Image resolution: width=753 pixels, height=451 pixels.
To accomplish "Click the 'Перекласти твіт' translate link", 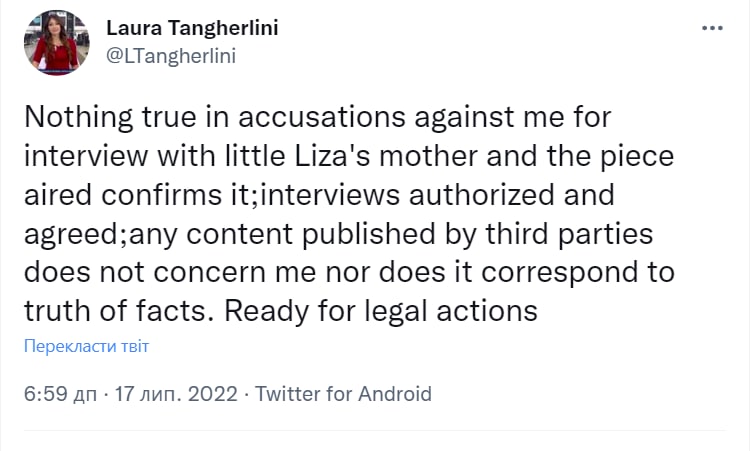I will click(86, 346).
